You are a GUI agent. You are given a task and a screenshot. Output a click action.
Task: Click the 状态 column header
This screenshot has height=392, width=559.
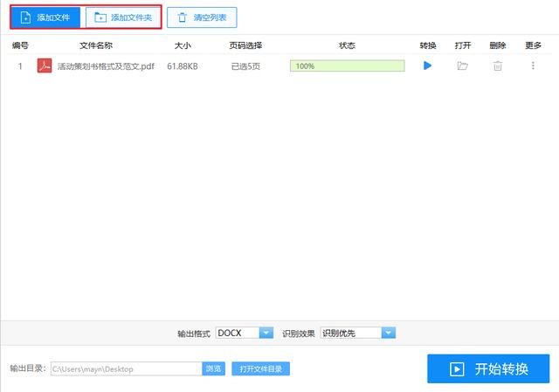(347, 45)
